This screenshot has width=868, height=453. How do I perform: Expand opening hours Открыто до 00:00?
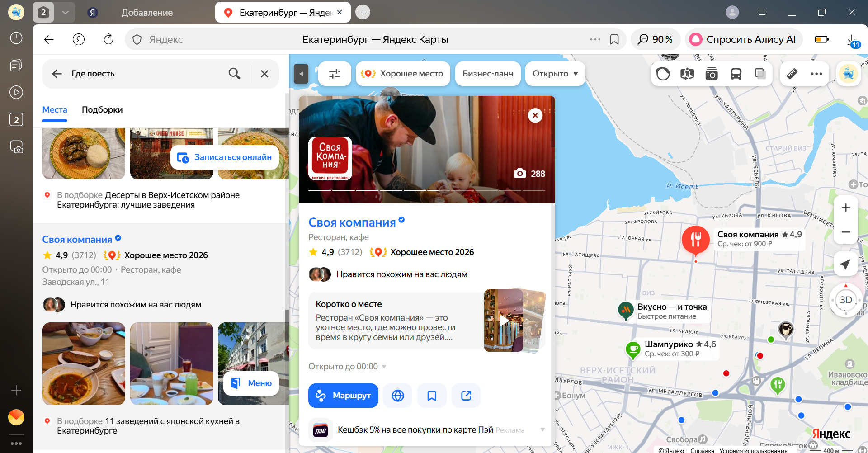347,367
